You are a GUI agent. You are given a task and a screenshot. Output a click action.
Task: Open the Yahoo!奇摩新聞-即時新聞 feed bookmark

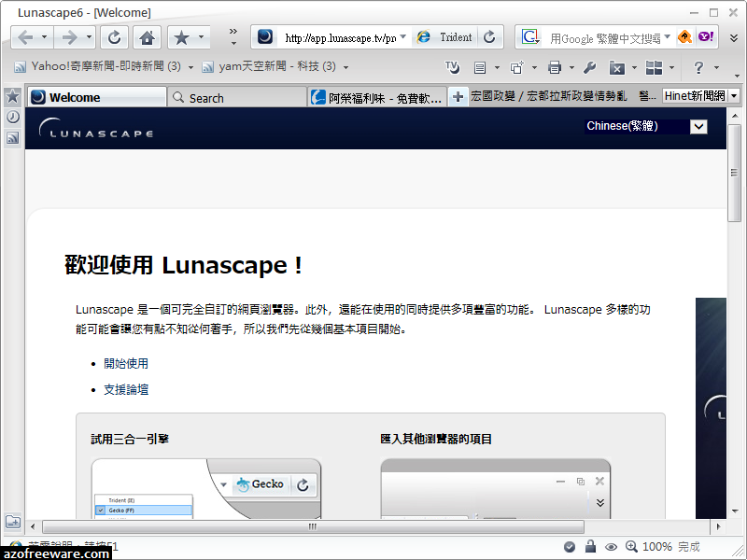click(x=98, y=66)
